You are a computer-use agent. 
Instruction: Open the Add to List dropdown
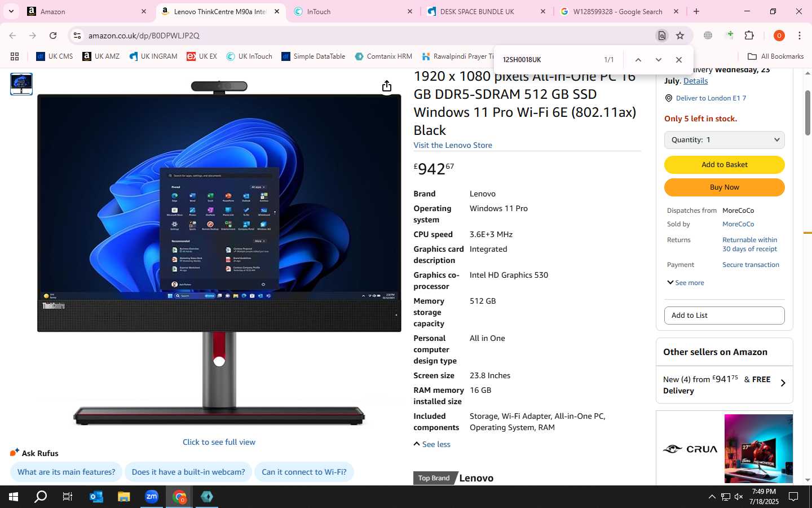click(725, 316)
